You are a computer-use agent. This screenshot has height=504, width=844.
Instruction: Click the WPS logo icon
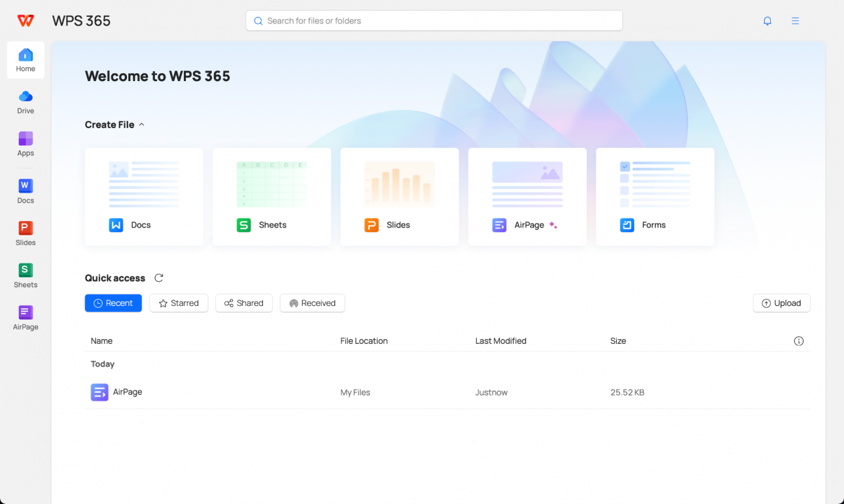(26, 21)
